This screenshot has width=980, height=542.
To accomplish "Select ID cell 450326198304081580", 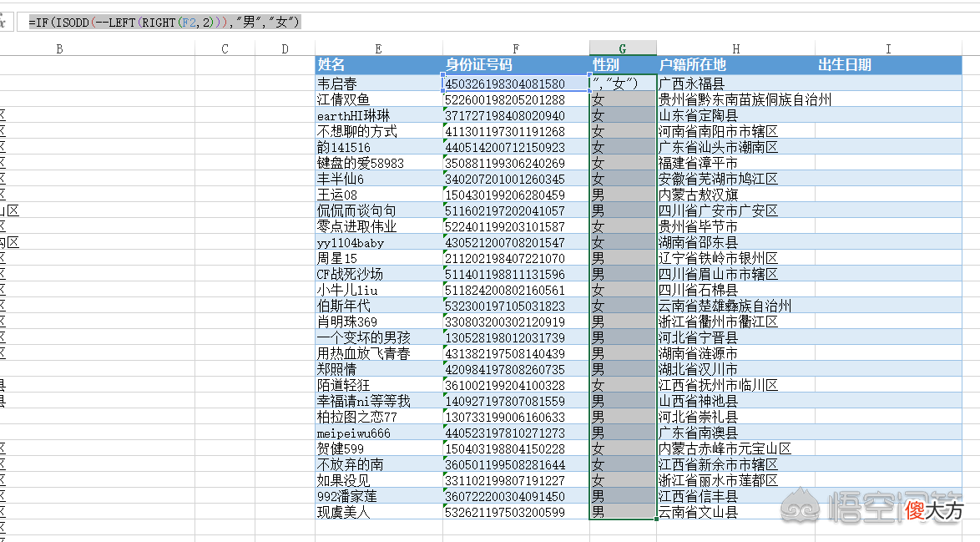I will 516,84.
